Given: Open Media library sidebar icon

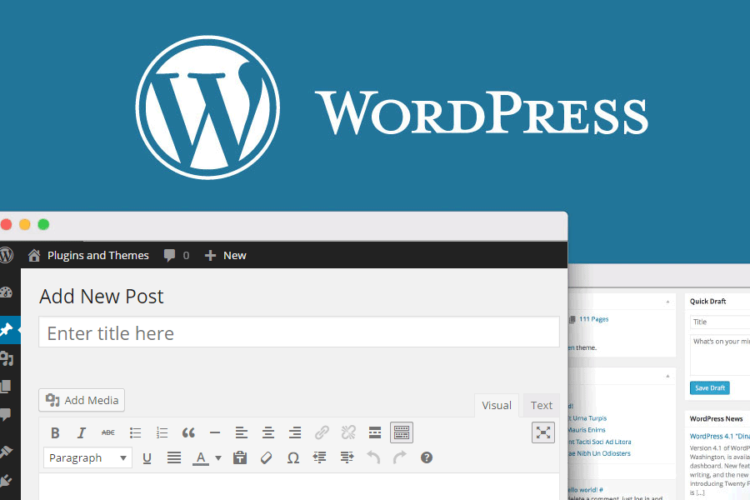Looking at the screenshot, I should tap(7, 358).
